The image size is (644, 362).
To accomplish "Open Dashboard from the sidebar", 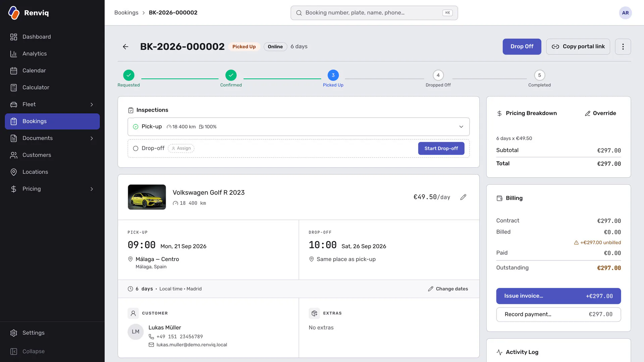I will 52,37.
